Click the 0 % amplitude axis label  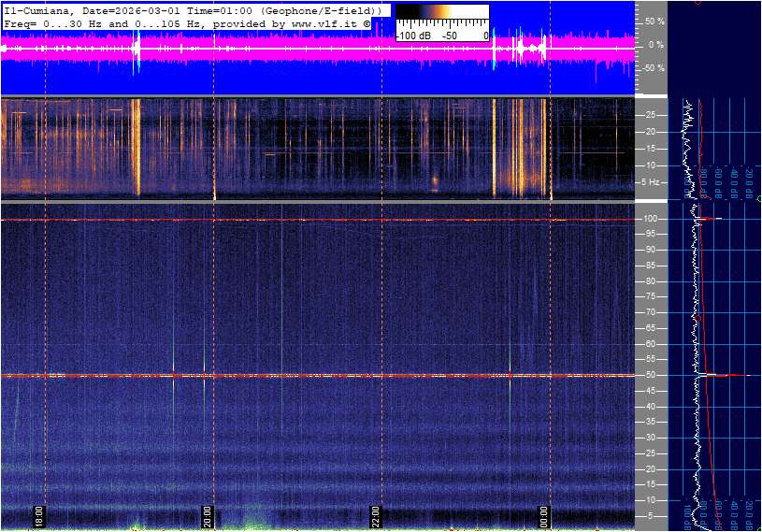[x=654, y=44]
